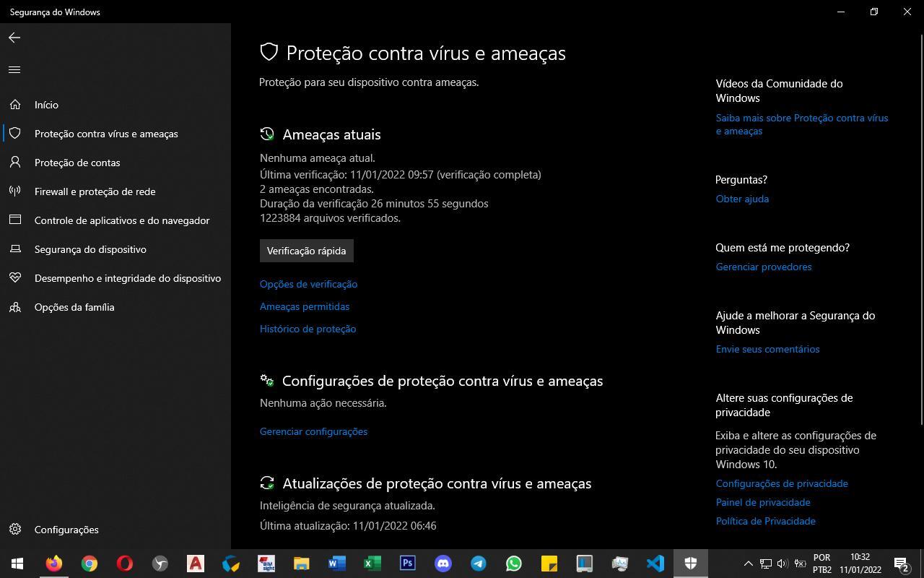Click the text '2 ameaças encontradas.'
Viewport: 924px width, 578px height.
(317, 189)
